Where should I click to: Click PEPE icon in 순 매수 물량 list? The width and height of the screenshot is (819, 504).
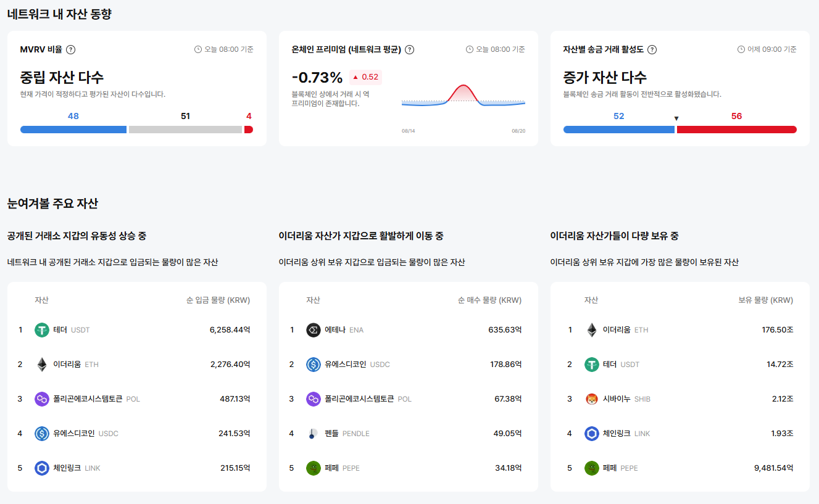point(314,468)
